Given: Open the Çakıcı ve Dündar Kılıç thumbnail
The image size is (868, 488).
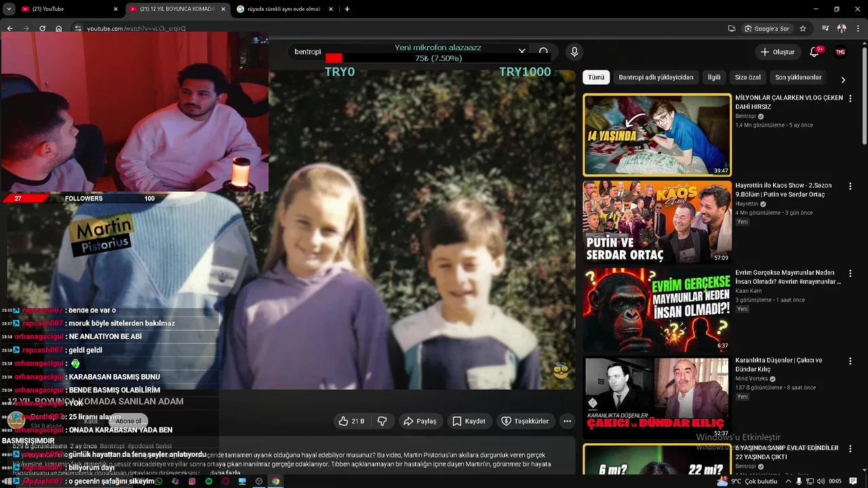Looking at the screenshot, I should (657, 398).
